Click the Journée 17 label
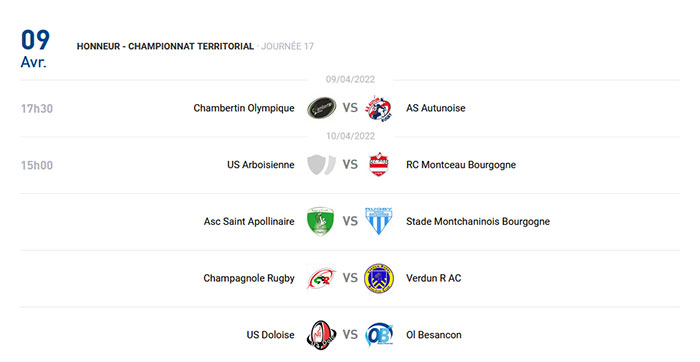This screenshot has height=362, width=700. [x=288, y=46]
